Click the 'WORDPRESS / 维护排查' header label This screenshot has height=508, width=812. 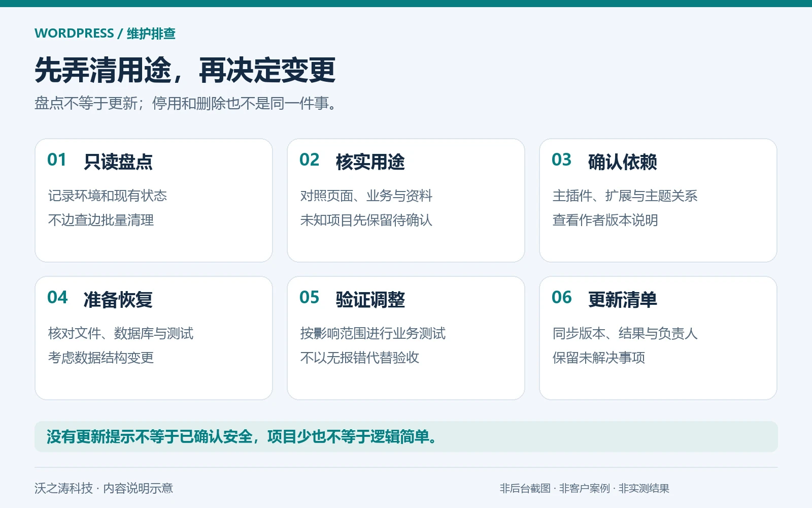pos(105,34)
